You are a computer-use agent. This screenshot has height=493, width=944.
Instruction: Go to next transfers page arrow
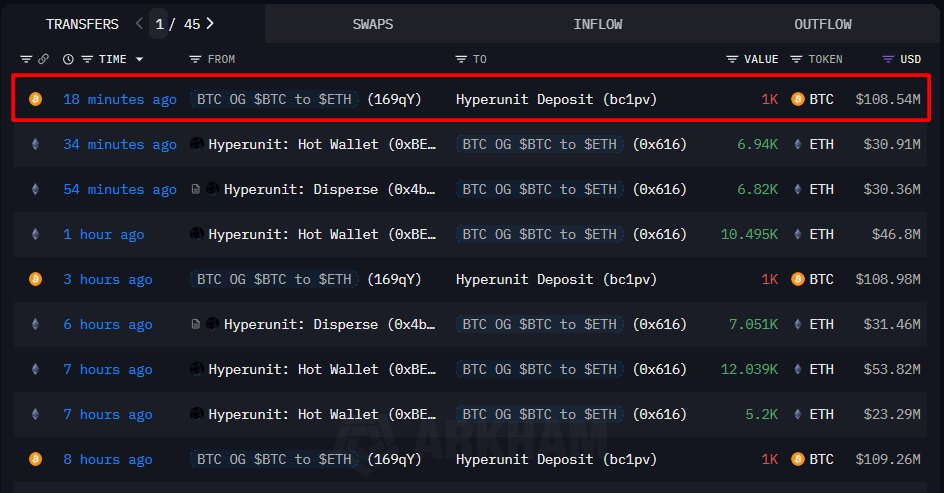click(210, 23)
